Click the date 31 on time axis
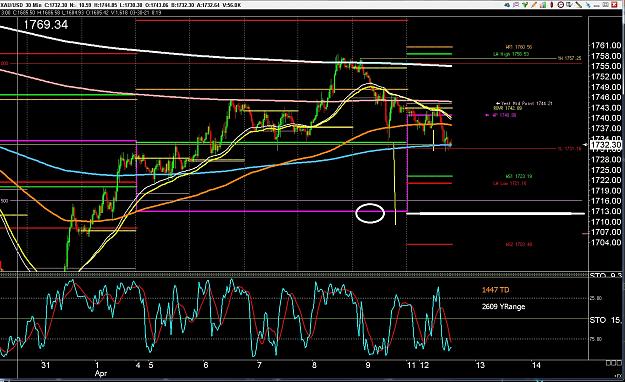The width and height of the screenshot is (625, 382). click(x=46, y=365)
